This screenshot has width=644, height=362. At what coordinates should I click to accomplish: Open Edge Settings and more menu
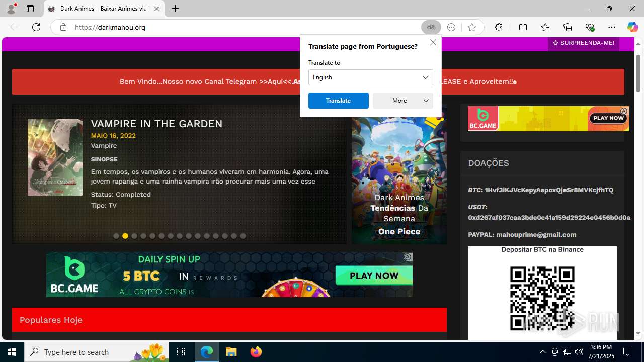(612, 27)
